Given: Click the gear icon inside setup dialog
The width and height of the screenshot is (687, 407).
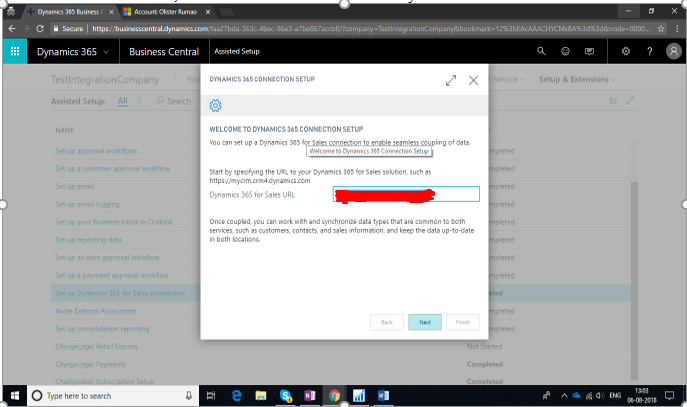Looking at the screenshot, I should (x=215, y=106).
